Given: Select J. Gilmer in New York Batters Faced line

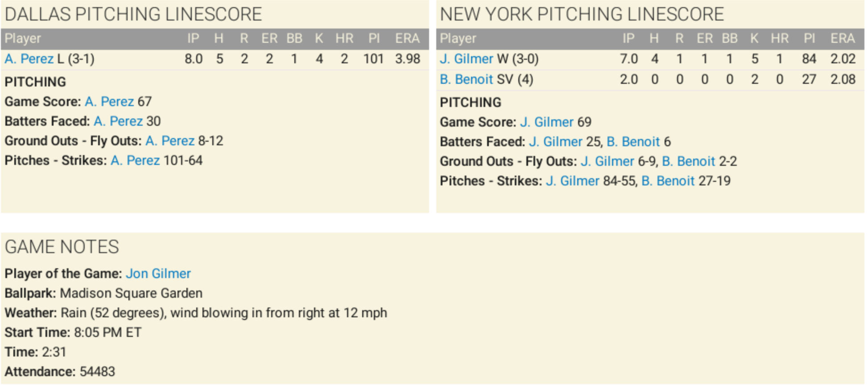Looking at the screenshot, I should point(555,142).
